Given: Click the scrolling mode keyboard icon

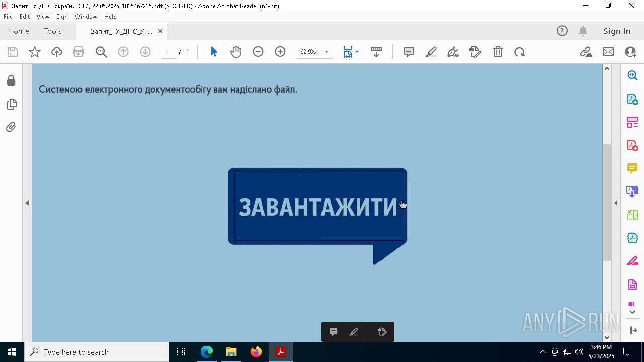Looking at the screenshot, I should click(376, 52).
